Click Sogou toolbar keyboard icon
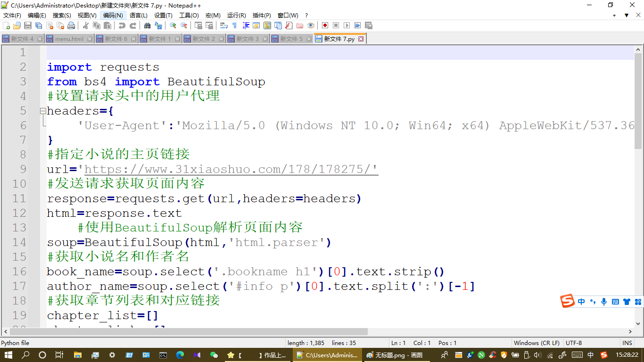Viewport: 644px width, 362px height. [615, 302]
